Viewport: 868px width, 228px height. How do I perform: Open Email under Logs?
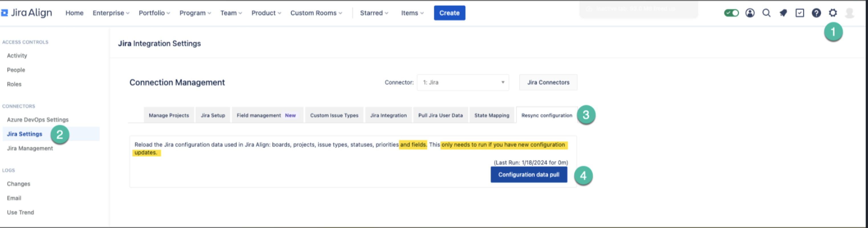point(14,198)
